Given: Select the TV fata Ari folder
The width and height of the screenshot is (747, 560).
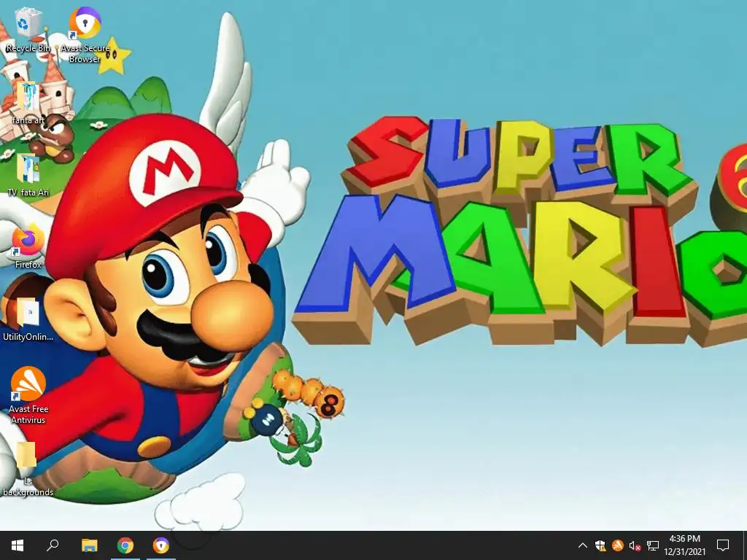Looking at the screenshot, I should point(28,175).
